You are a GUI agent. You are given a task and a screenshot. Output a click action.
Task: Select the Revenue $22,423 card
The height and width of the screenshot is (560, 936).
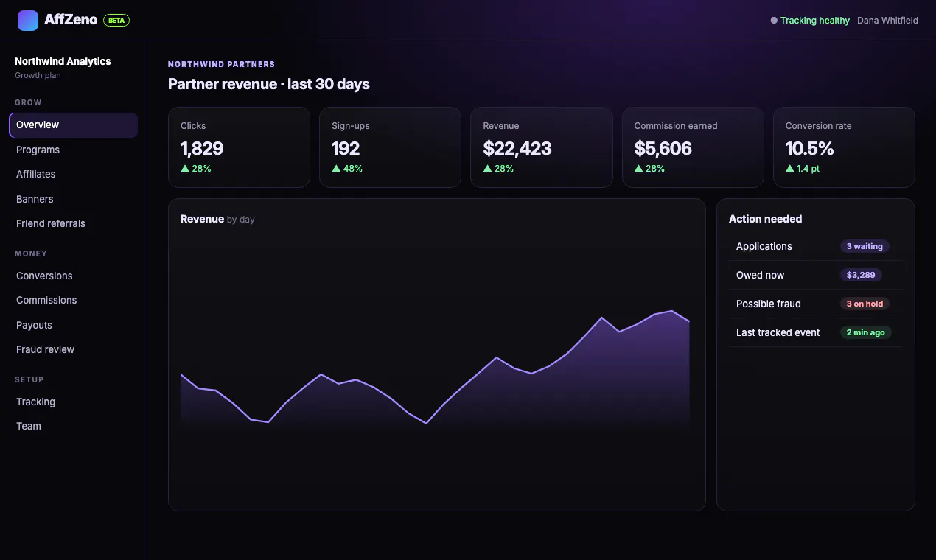point(542,147)
